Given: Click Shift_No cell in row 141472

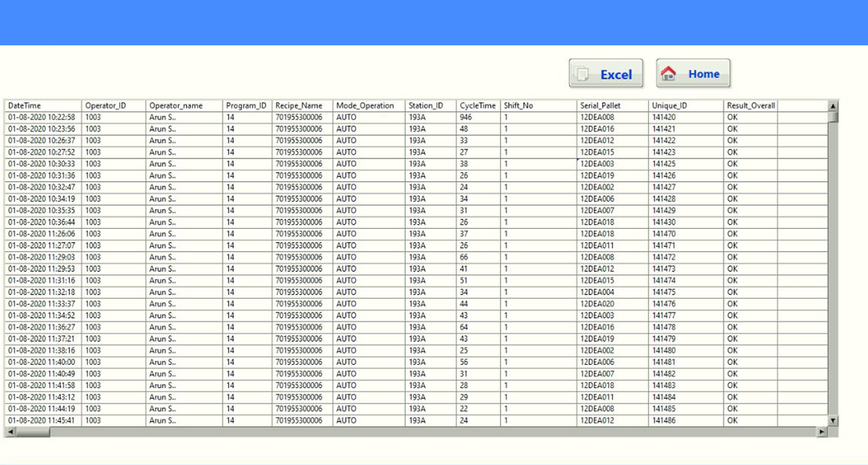Looking at the screenshot, I should [x=538, y=257].
